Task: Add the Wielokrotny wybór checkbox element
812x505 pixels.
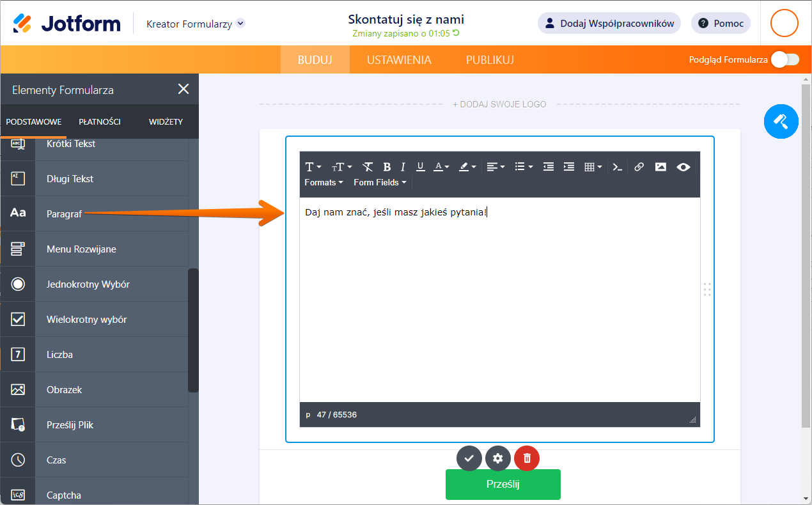Action: coord(95,320)
